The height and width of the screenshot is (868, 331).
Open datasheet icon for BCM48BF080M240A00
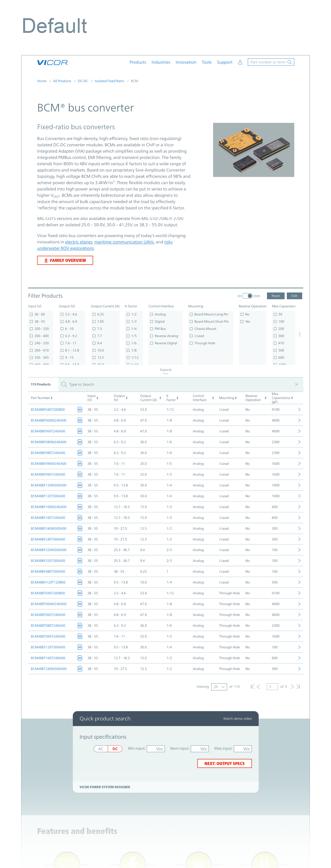click(x=80, y=442)
